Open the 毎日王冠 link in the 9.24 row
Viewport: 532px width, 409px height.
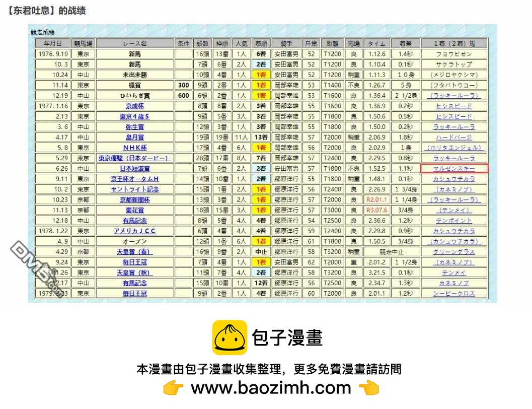point(135,262)
